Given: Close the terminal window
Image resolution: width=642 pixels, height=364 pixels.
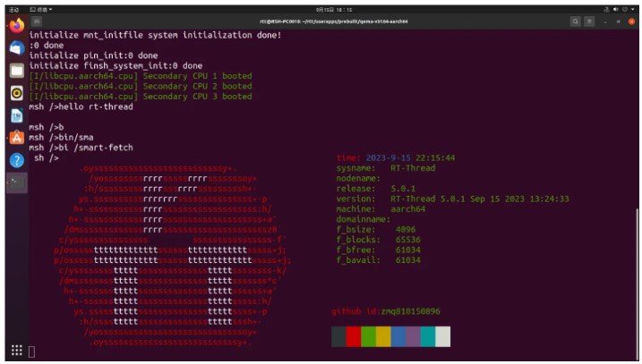Looking at the screenshot, I should coord(631,21).
